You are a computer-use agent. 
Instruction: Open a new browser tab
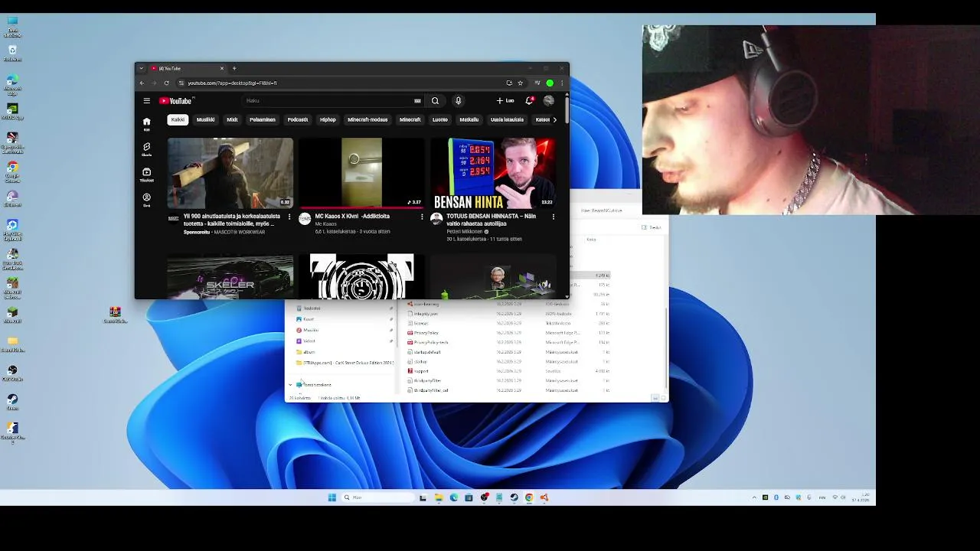[x=234, y=68]
